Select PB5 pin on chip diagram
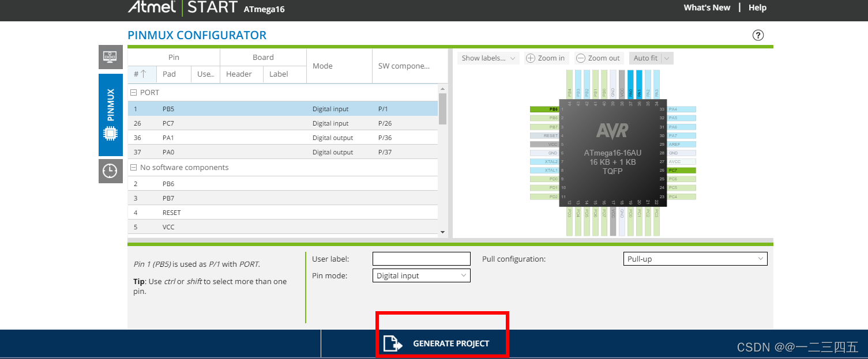868x359 pixels. 544,109
